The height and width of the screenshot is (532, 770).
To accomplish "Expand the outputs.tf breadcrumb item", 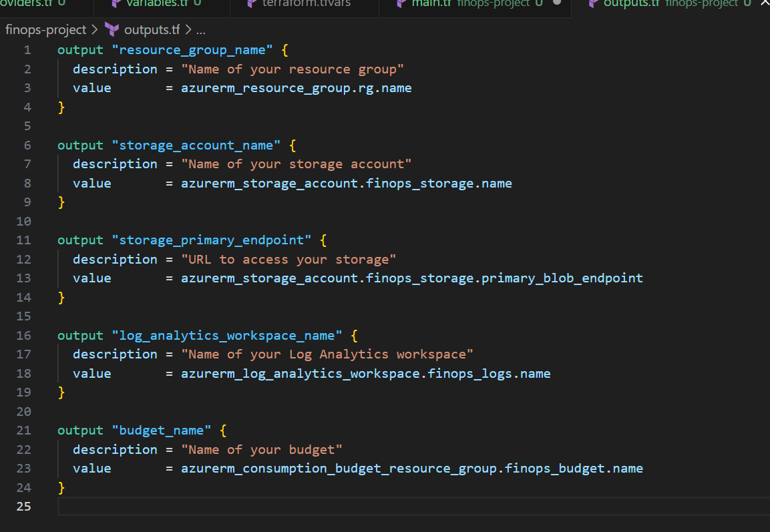I will click(152, 30).
